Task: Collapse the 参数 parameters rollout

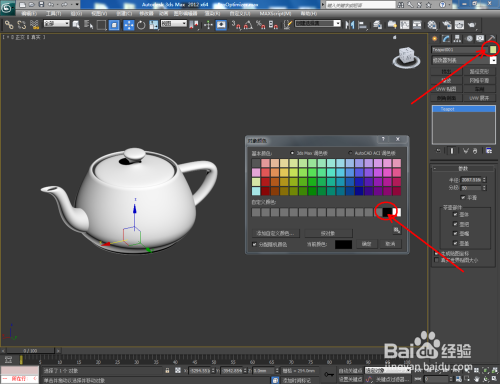Action: pyautogui.click(x=463, y=168)
